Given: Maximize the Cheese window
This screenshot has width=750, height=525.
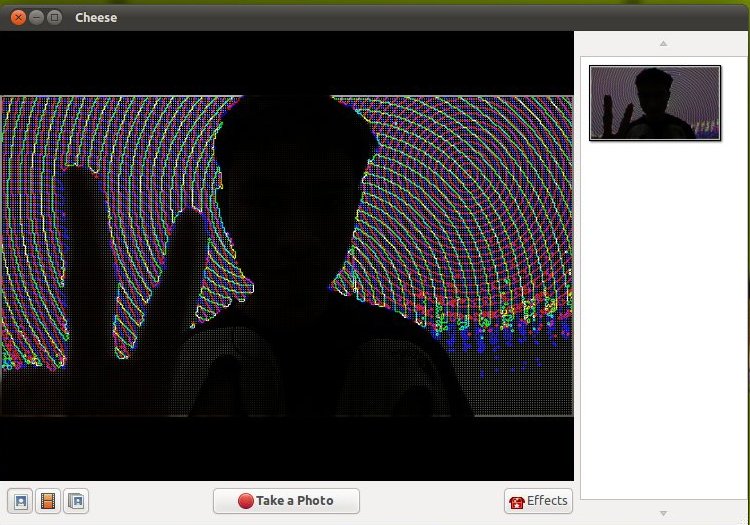Looking at the screenshot, I should (x=55, y=18).
